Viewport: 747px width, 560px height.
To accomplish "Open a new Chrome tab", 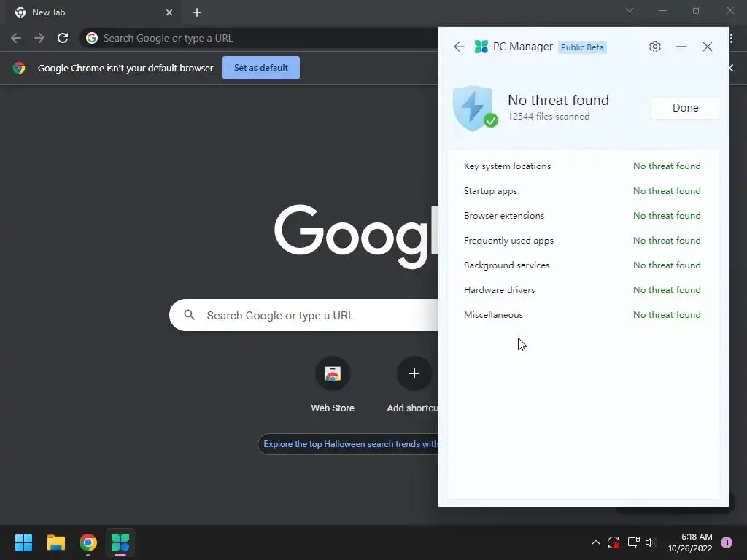I will (197, 12).
